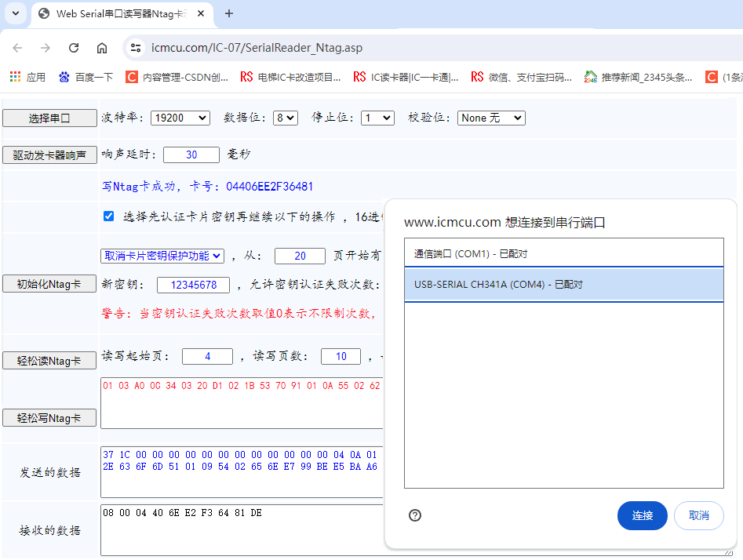Open the new tab plus icon

tap(229, 13)
